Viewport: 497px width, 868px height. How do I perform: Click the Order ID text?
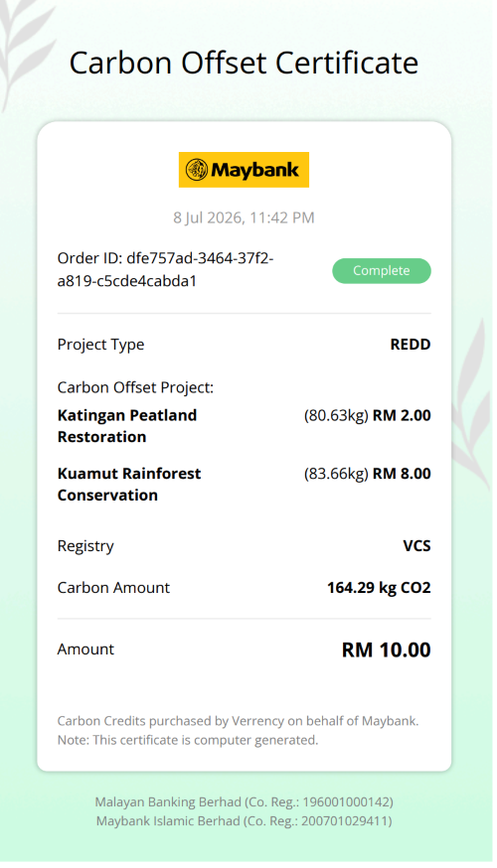(x=166, y=269)
